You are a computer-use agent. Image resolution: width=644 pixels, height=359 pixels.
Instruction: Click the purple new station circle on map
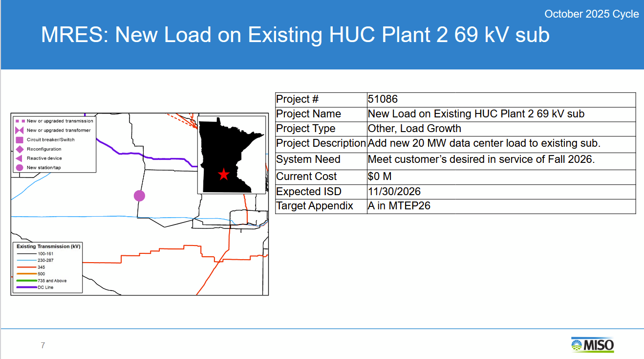(x=140, y=196)
